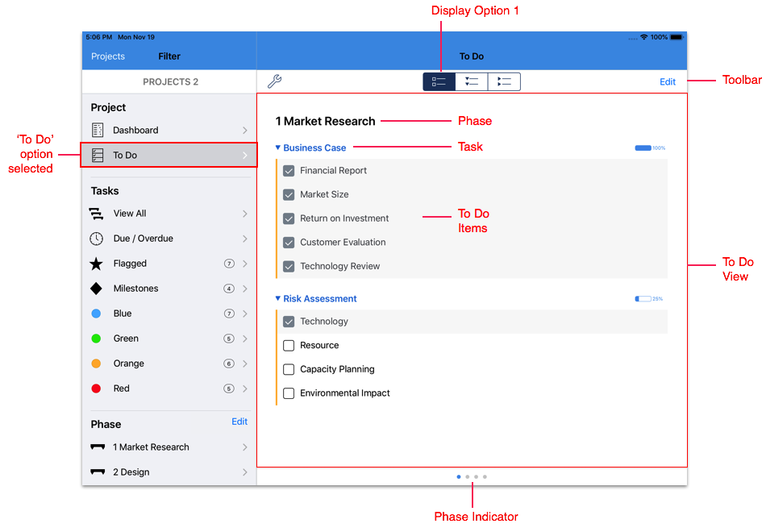
Task: Switch to the third display option
Action: coord(504,81)
